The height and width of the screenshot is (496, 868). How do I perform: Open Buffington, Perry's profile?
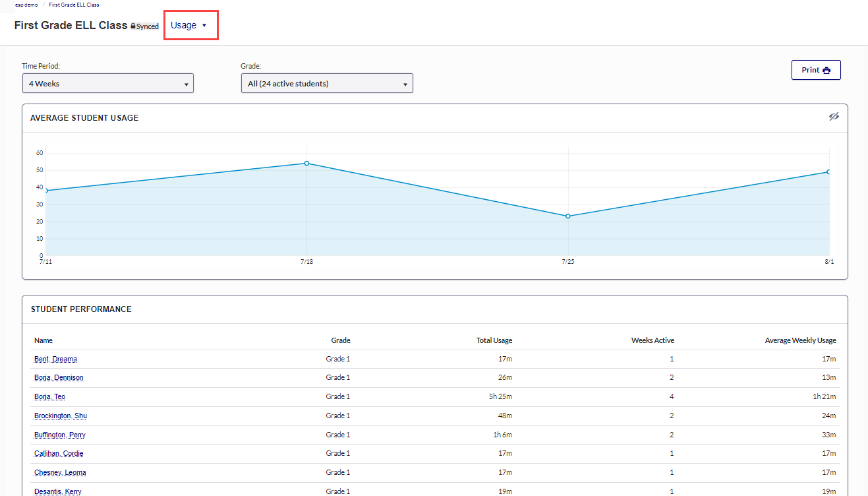coord(59,435)
